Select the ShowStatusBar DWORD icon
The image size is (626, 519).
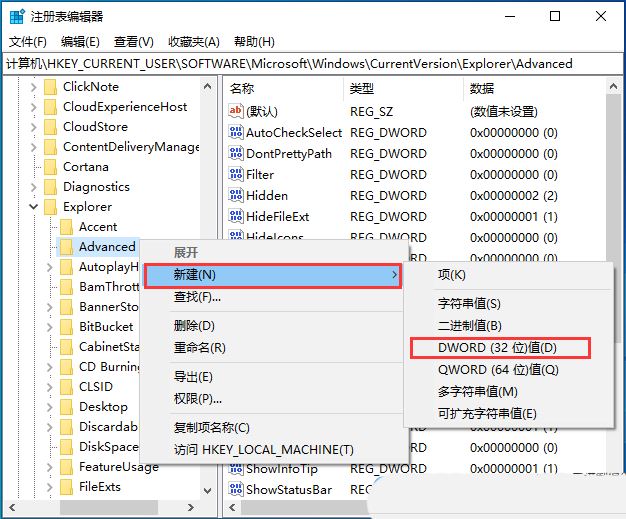click(x=236, y=489)
